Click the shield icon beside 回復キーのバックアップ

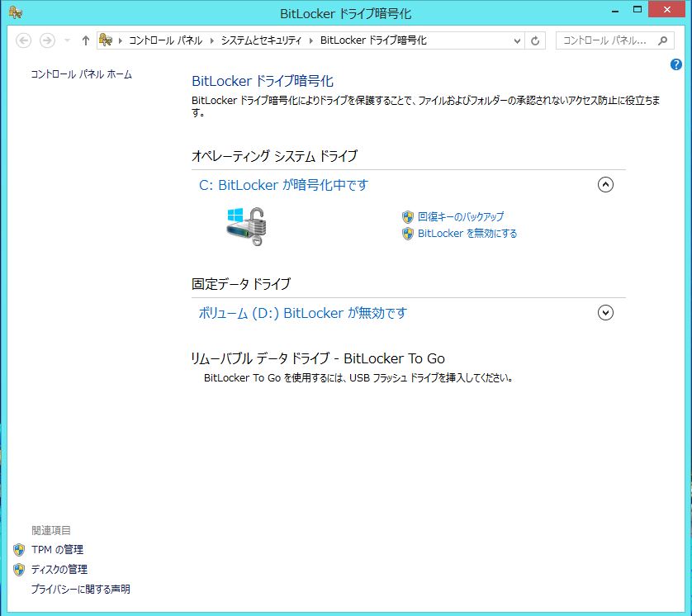click(408, 216)
